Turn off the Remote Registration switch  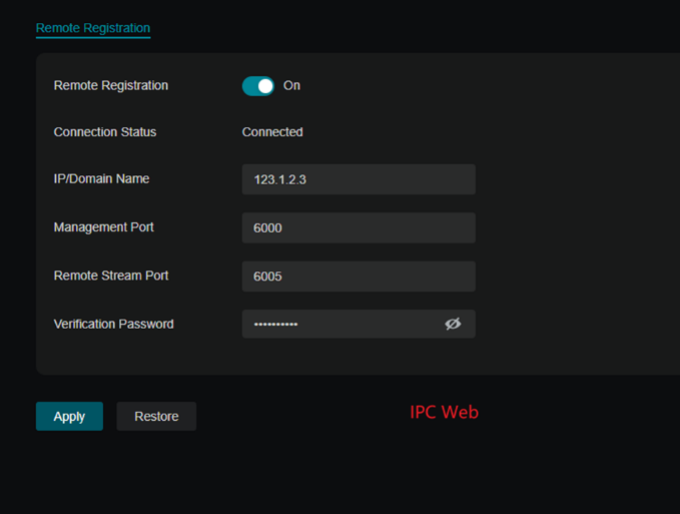[258, 86]
